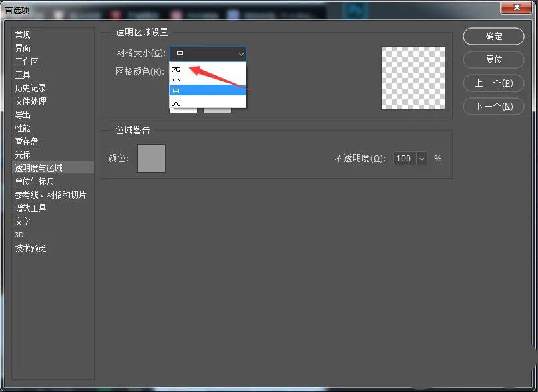The image size is (538, 392).
Task: Go to 参考线、网格和切片 preferences
Action: point(51,195)
